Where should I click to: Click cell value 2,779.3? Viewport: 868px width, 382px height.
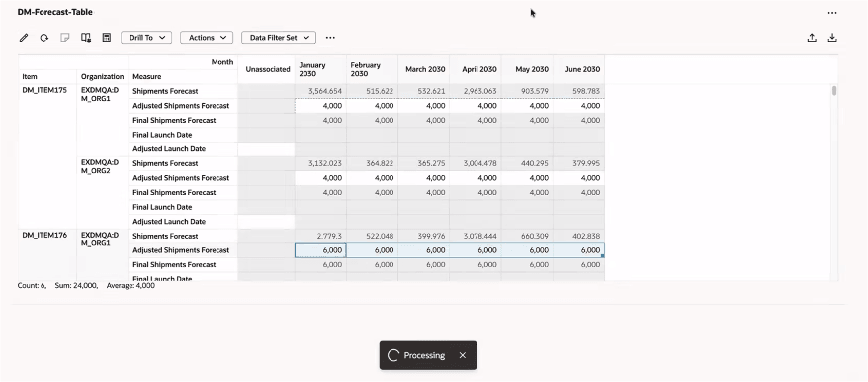click(329, 236)
